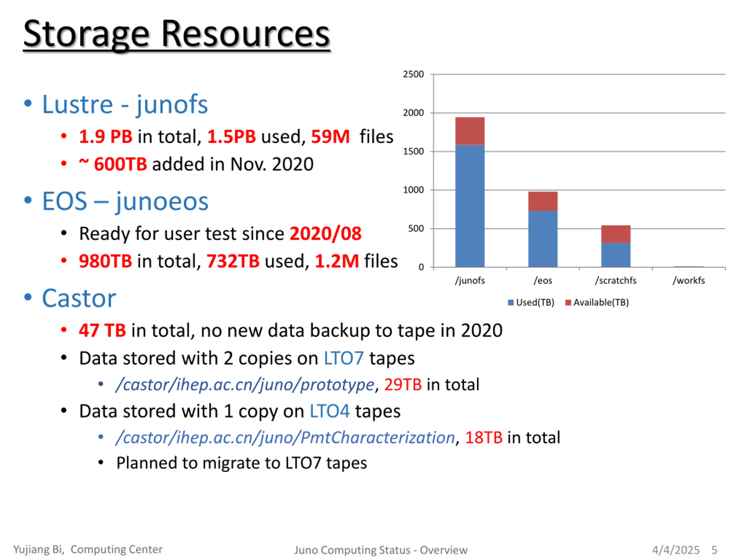
Task: Click the Storage Resources slide title
Action: coord(177,36)
